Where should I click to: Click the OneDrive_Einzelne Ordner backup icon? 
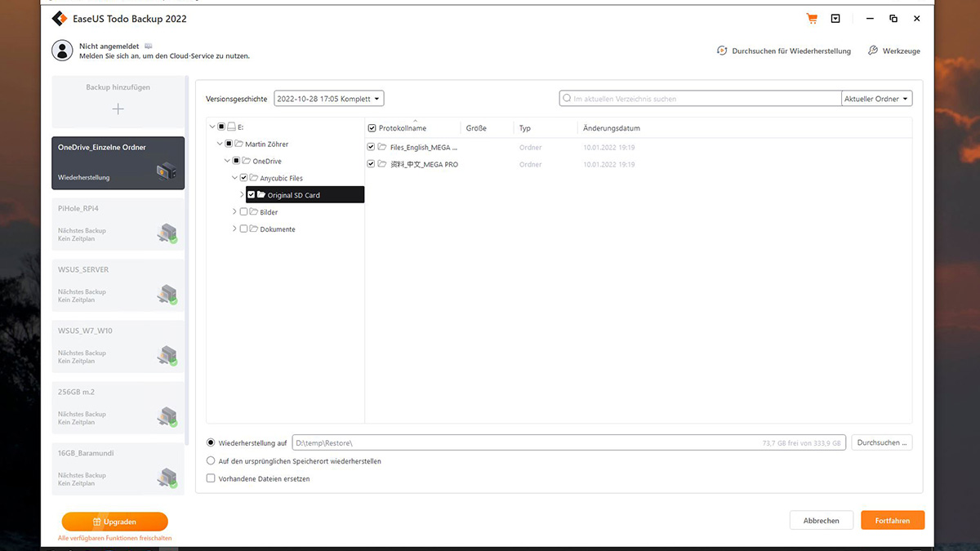[x=167, y=171]
